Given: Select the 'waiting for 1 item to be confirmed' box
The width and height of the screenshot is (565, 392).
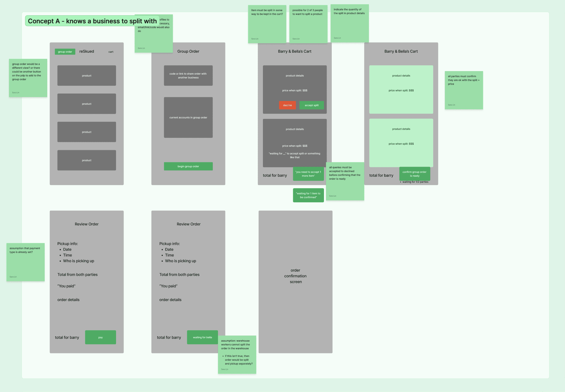Looking at the screenshot, I should coord(308,195).
